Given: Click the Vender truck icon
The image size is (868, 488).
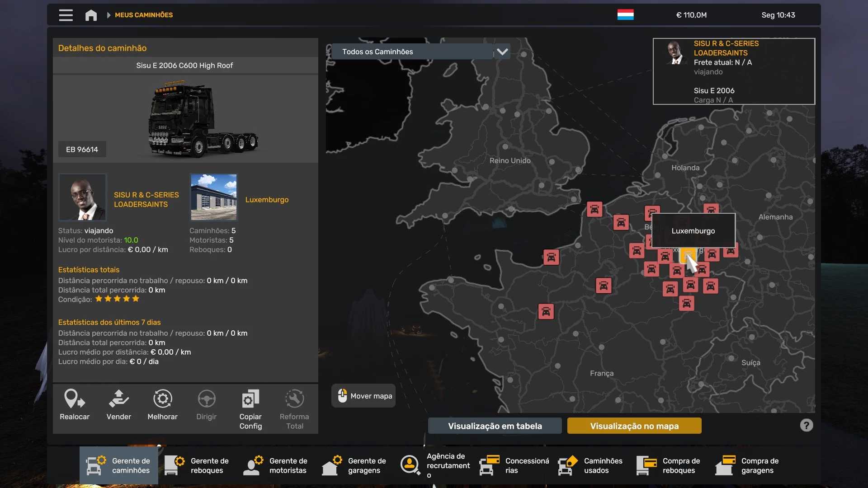Looking at the screenshot, I should tap(118, 399).
